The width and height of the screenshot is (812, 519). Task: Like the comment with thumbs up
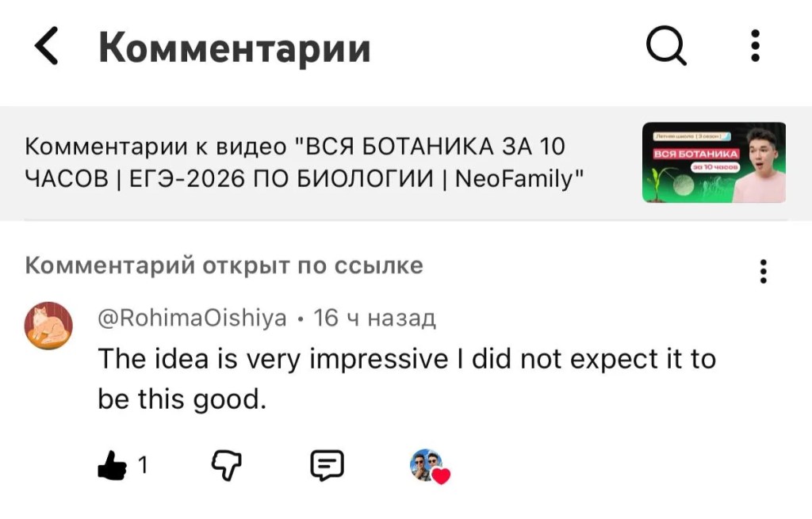point(112,464)
